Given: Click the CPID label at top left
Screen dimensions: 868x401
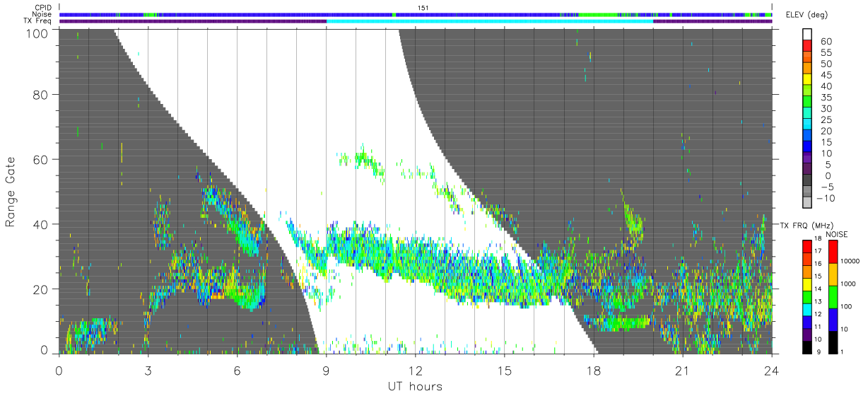Looking at the screenshot, I should click(x=42, y=7).
